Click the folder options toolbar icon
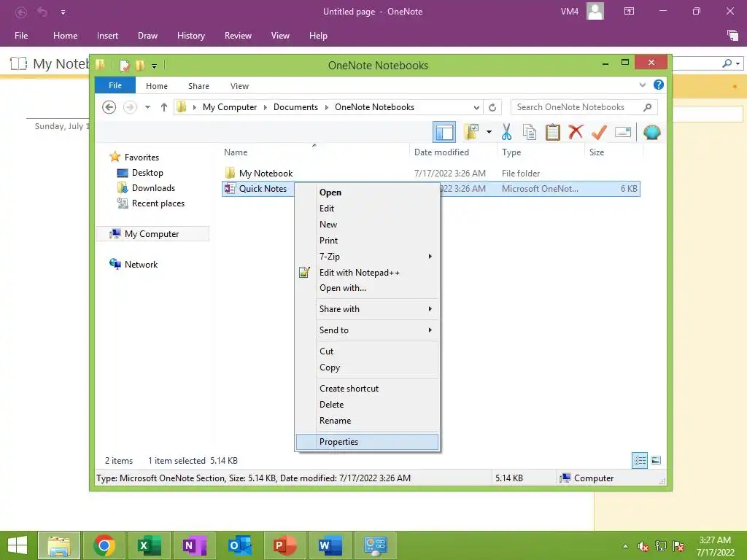This screenshot has width=747, height=560. [x=471, y=132]
